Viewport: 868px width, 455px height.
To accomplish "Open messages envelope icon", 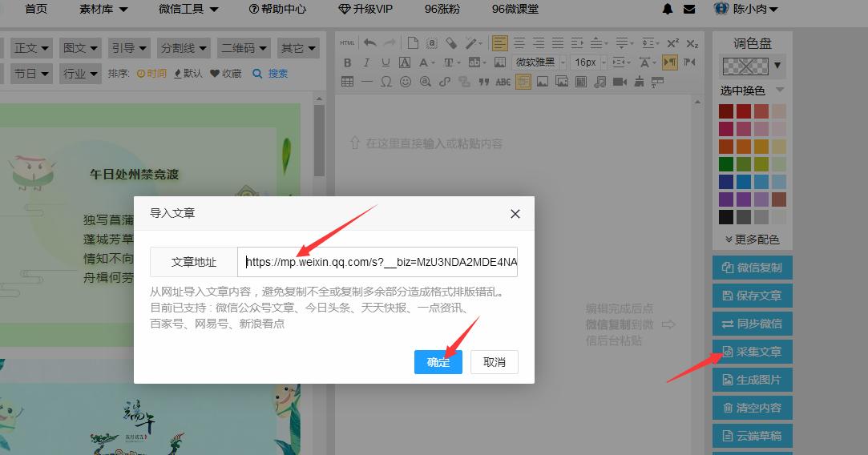I will (689, 10).
